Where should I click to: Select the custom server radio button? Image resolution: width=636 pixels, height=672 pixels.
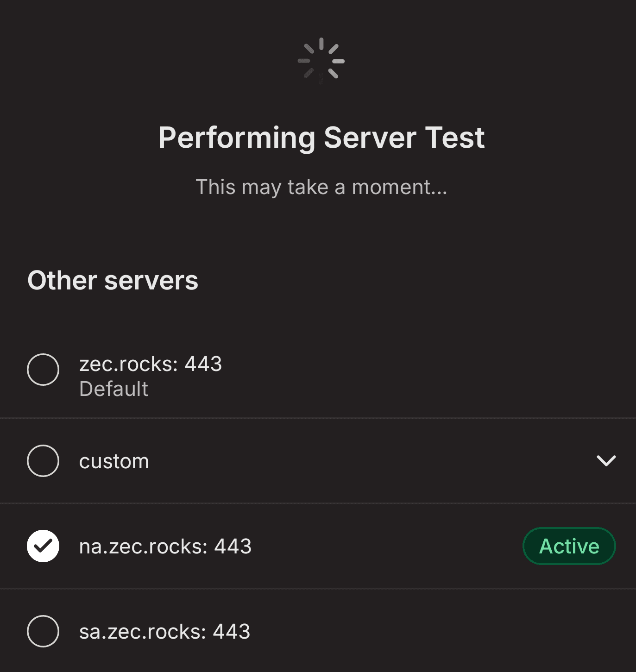43,461
